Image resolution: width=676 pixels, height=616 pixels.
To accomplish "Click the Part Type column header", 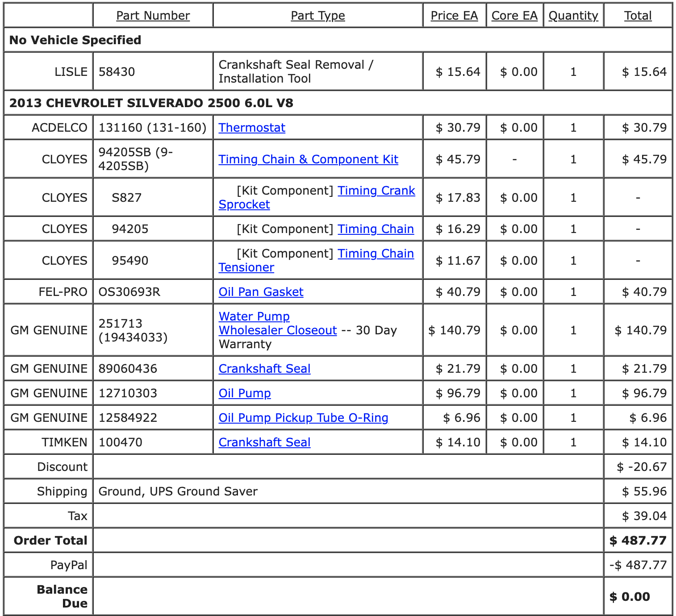I will point(317,16).
